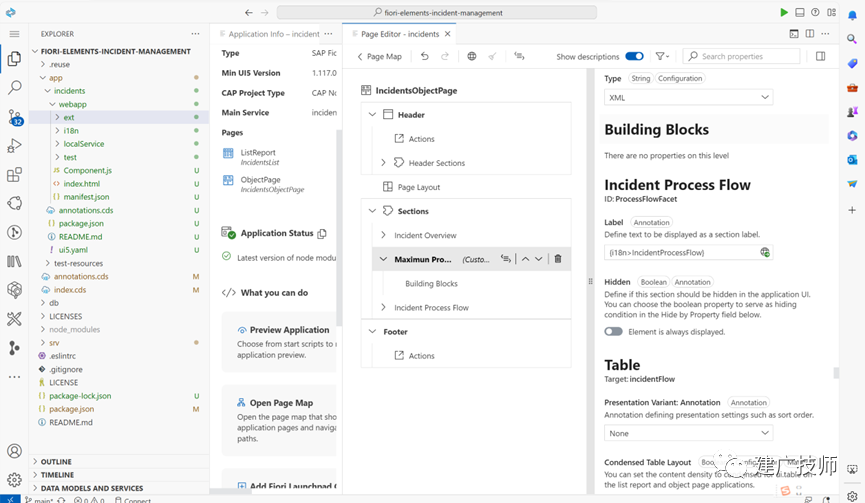Open manifest.json in Explorer
Image resolution: width=865 pixels, height=503 pixels.
coord(86,197)
